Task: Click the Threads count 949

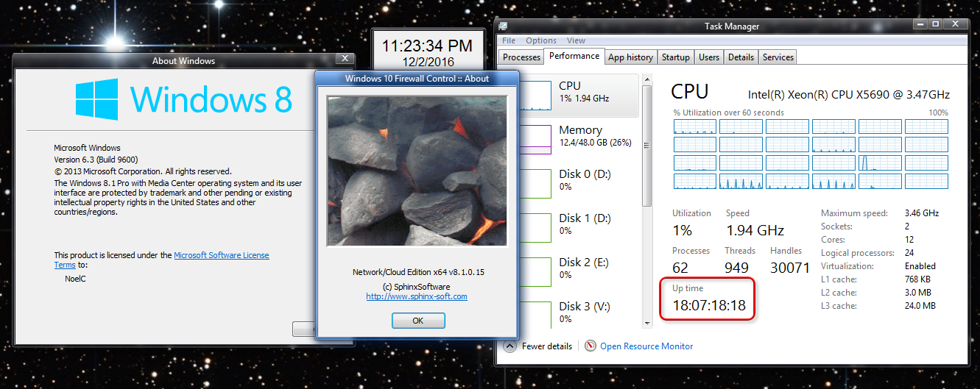Action: 736,268
